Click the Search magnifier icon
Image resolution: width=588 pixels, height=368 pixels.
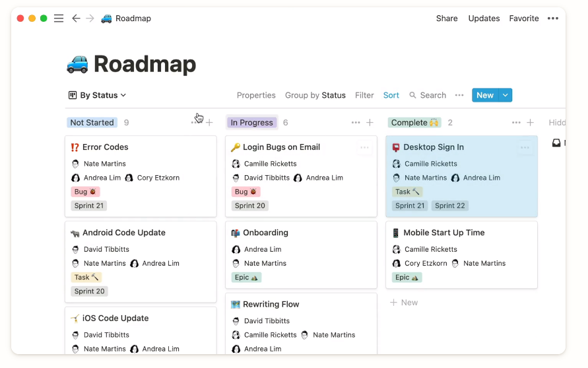pyautogui.click(x=413, y=95)
